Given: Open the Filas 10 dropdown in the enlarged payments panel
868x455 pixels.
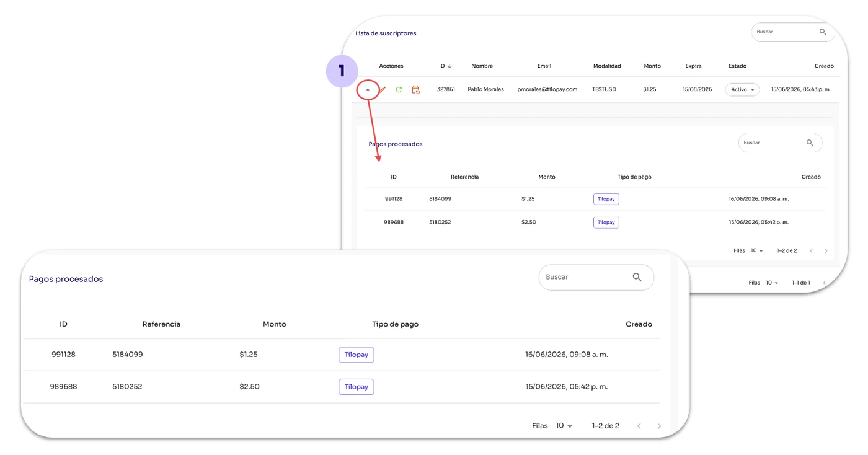Looking at the screenshot, I should [x=564, y=426].
